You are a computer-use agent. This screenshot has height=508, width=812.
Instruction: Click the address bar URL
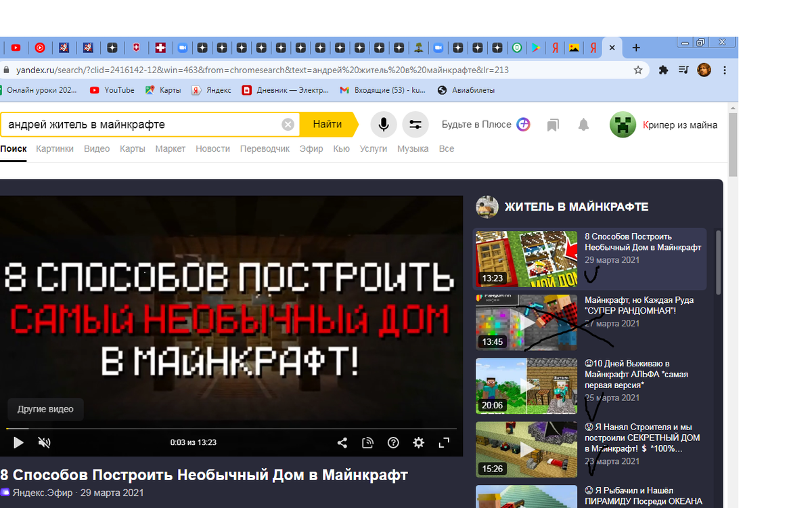tap(263, 70)
